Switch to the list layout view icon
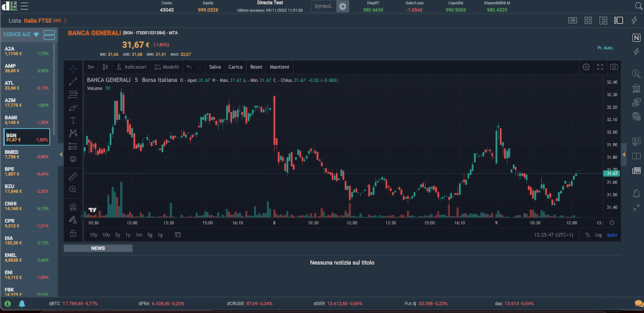Image resolution: width=644 pixels, height=313 pixels. 572,20
